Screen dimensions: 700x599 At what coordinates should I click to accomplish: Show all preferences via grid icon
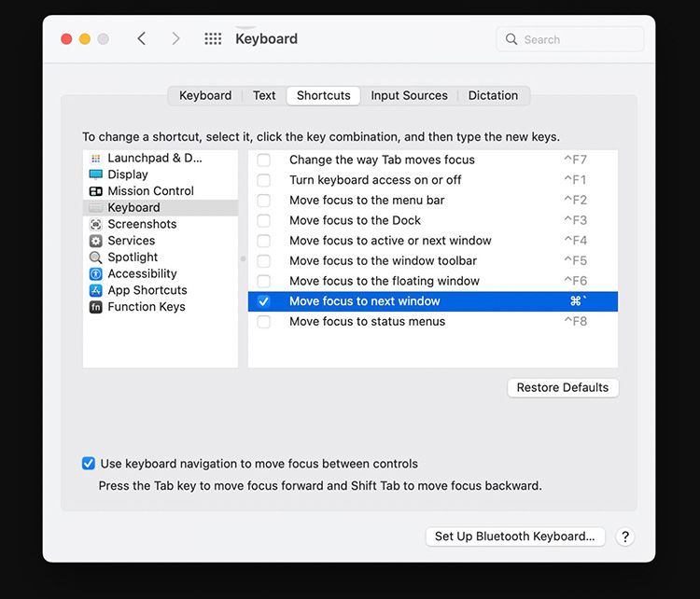click(x=213, y=39)
